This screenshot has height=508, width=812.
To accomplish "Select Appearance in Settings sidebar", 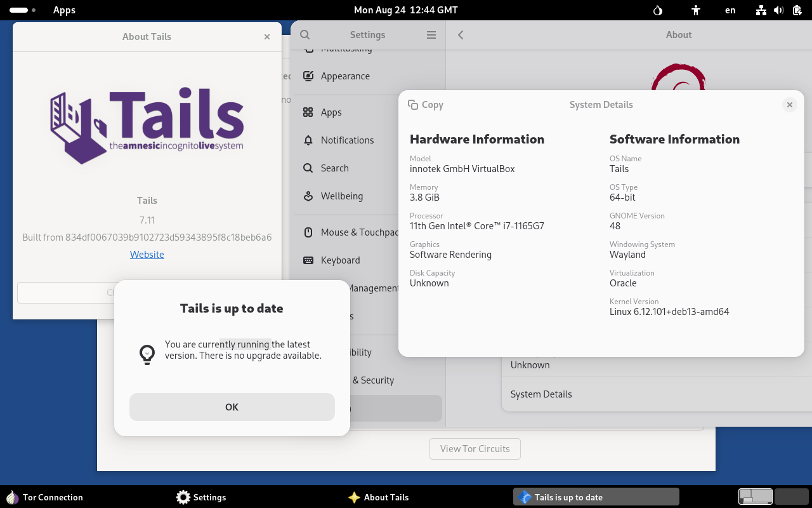I will point(368,76).
